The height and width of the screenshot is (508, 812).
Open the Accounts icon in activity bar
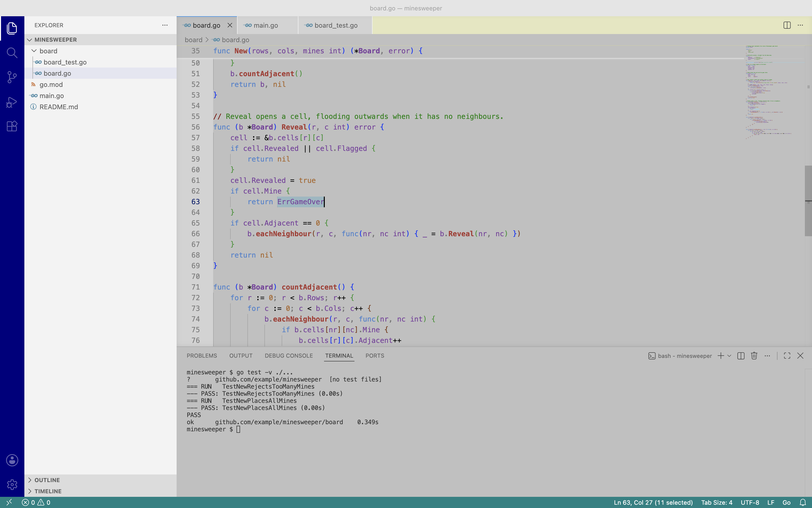(12, 460)
